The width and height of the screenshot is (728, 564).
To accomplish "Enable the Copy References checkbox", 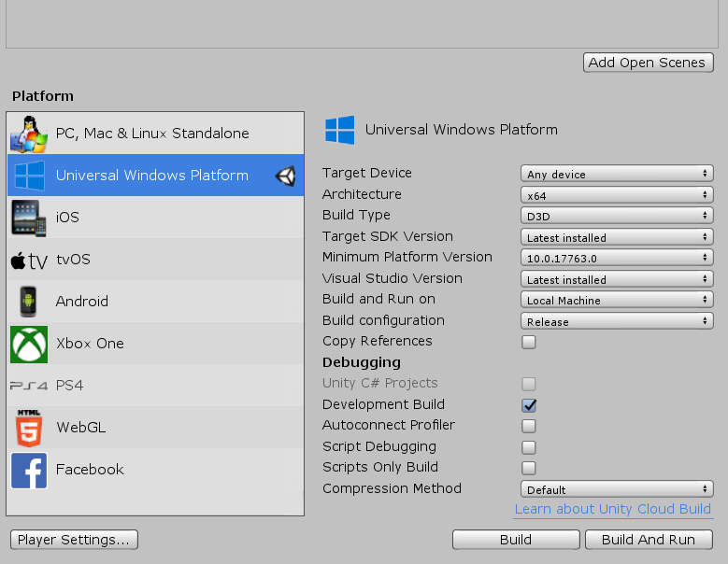I will 529,342.
